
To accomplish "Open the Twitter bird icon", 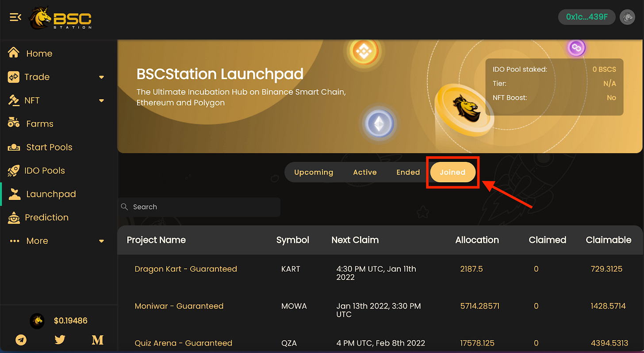I will tap(60, 340).
